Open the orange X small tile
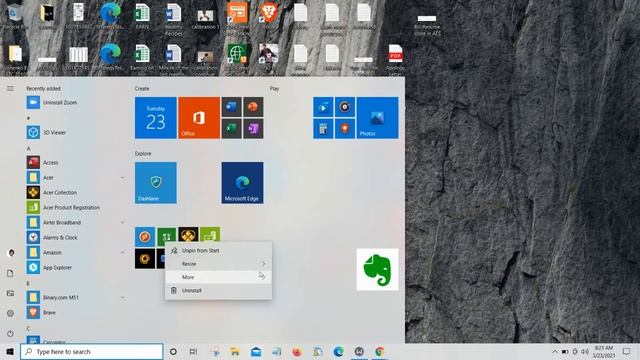This screenshot has width=640, height=360. pos(145,237)
